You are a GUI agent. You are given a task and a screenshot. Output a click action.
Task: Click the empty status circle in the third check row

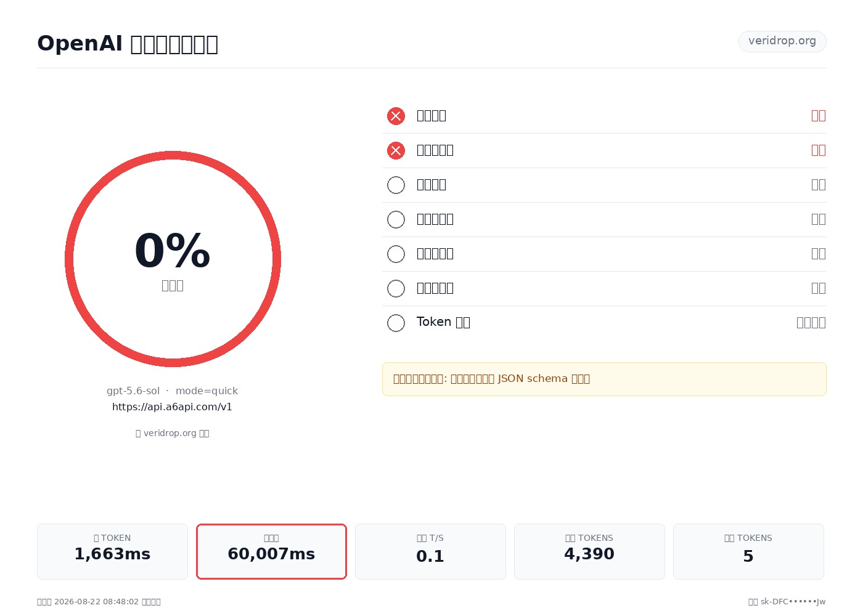click(x=396, y=185)
